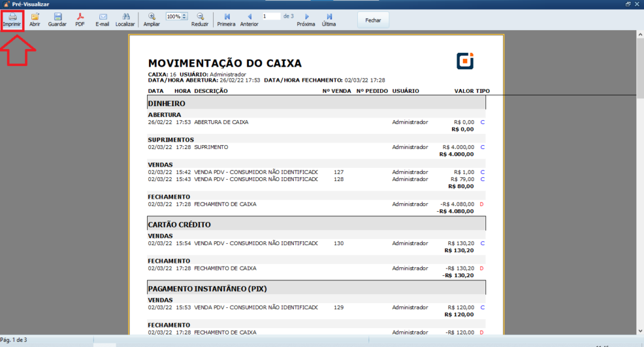
Task: Click the company logo on report
Action: click(465, 62)
